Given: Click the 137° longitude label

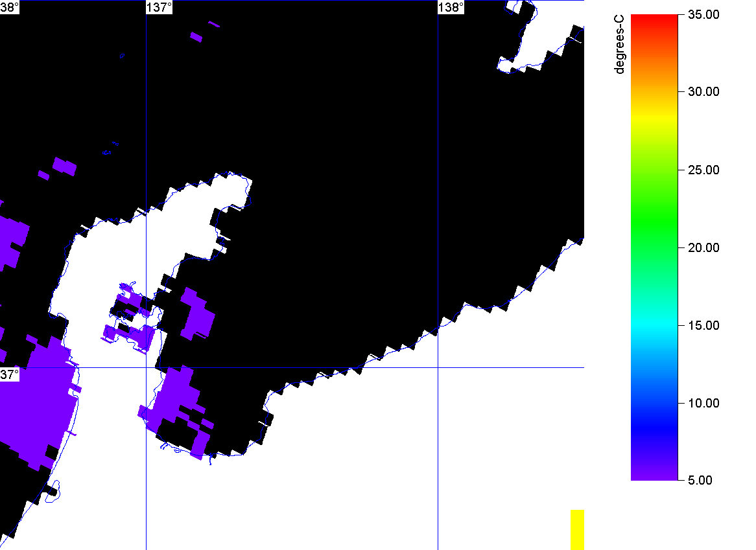Looking at the screenshot, I should click(159, 7).
